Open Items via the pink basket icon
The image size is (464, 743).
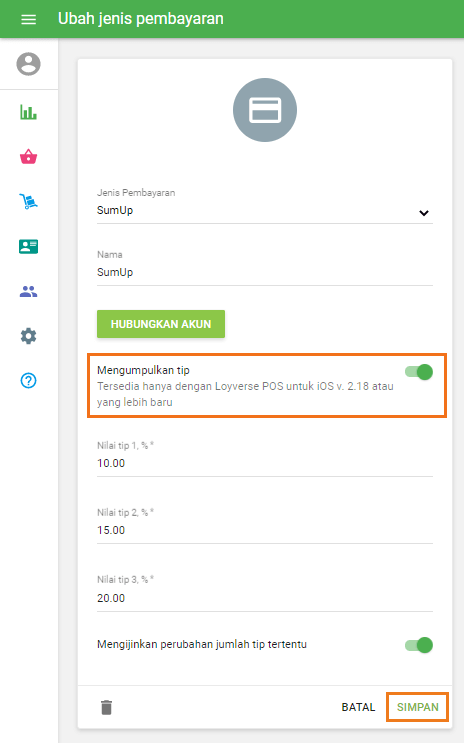click(x=28, y=156)
